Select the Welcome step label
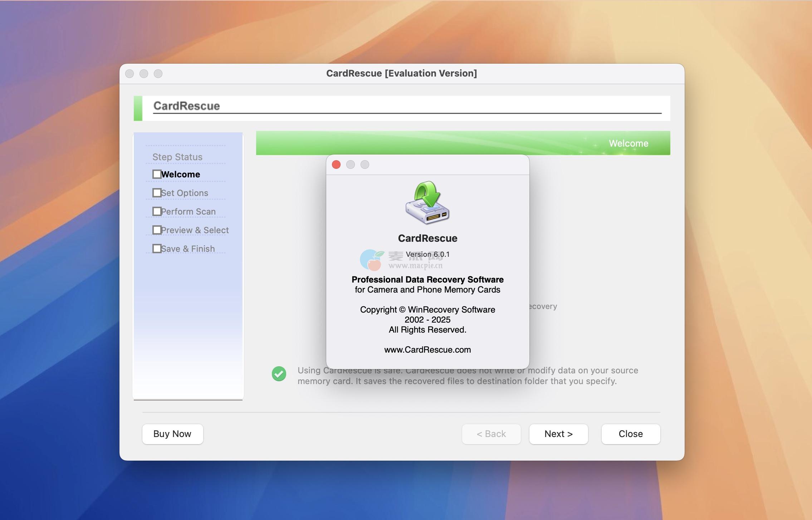The image size is (812, 520). [181, 174]
